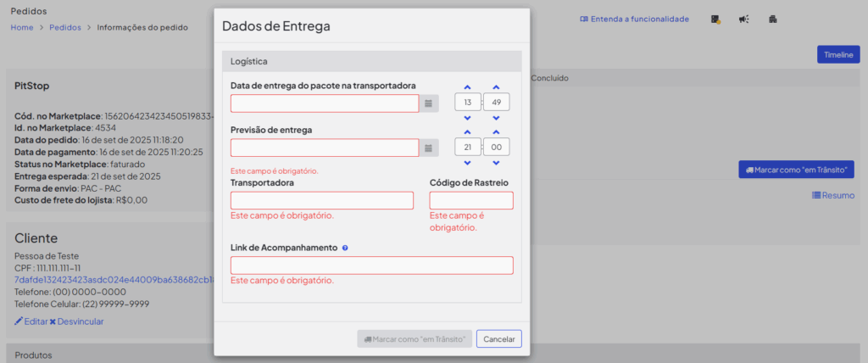868x363 pixels.
Task: Open calendar picker for Previsão de entrega
Action: (429, 148)
